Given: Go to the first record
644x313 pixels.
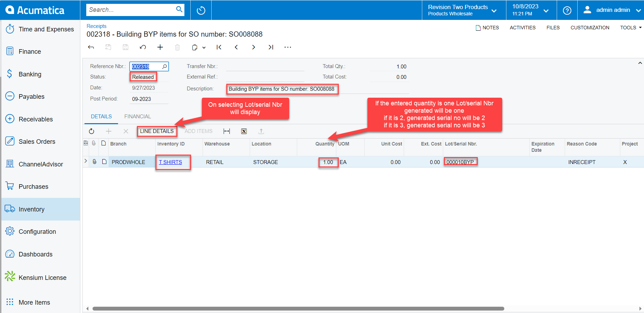Looking at the screenshot, I should click(219, 47).
